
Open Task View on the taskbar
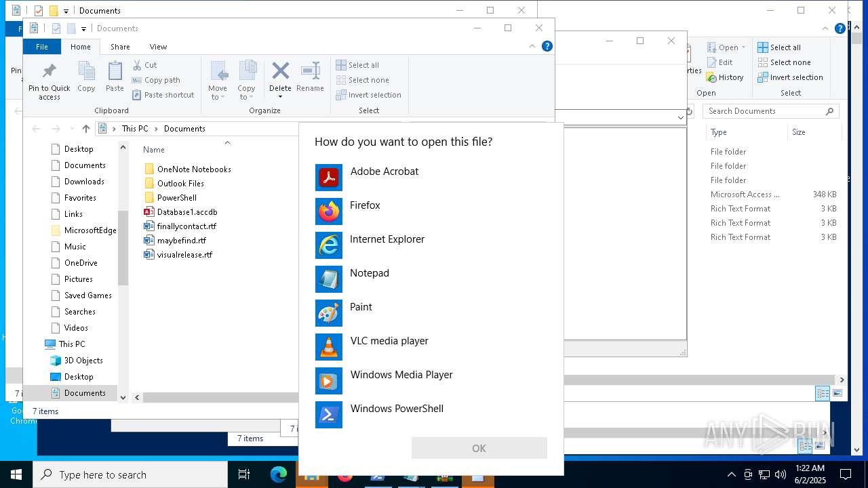244,474
